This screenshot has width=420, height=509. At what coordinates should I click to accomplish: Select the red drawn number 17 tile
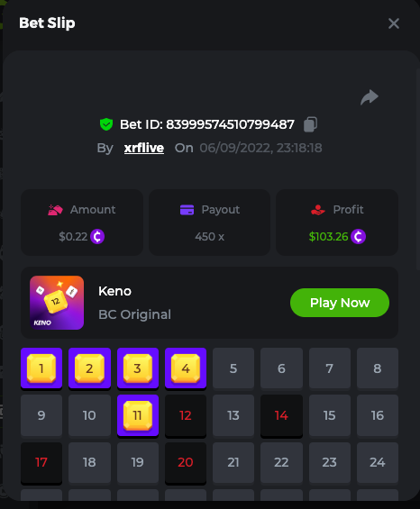coord(41,462)
